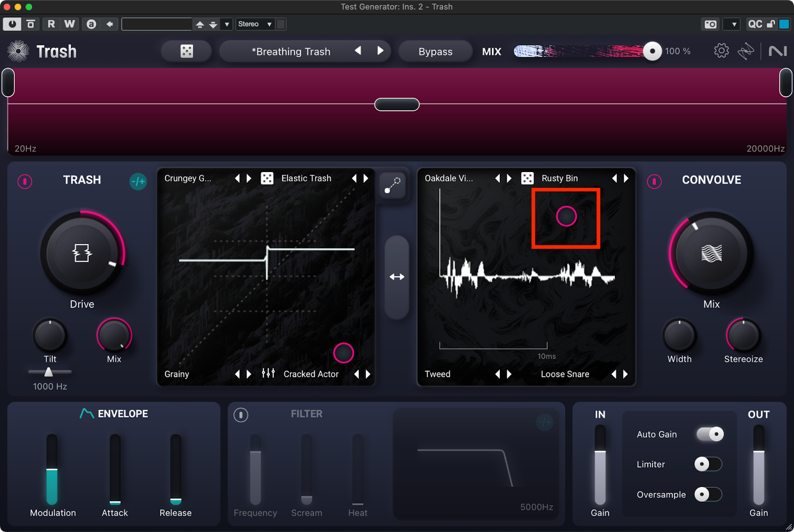This screenshot has height=532, width=794.
Task: Click the Drive knob
Action: click(82, 253)
